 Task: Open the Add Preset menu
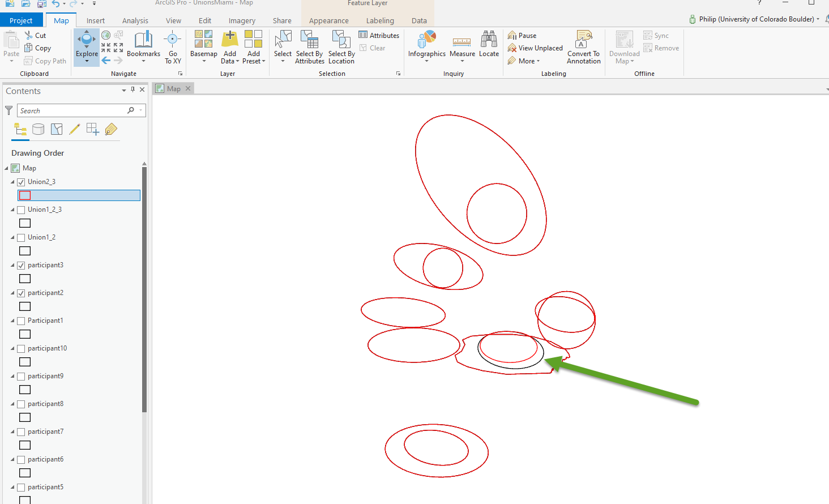tap(254, 46)
